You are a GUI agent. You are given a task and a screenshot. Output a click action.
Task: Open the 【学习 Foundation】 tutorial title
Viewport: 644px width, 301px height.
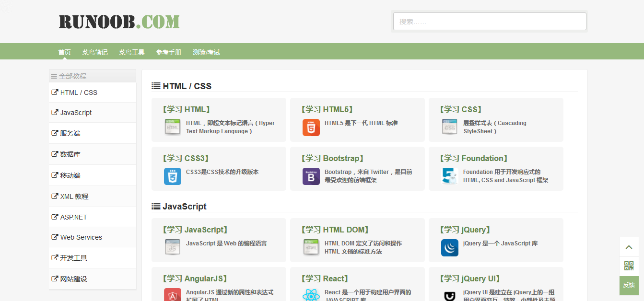point(474,158)
